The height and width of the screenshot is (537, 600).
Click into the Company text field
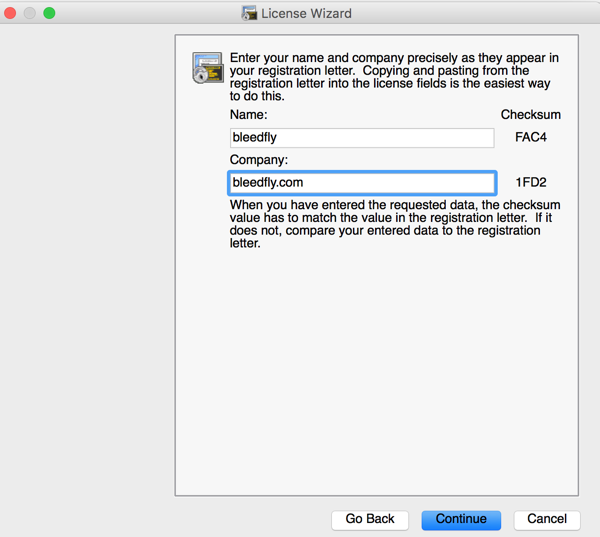point(361,183)
